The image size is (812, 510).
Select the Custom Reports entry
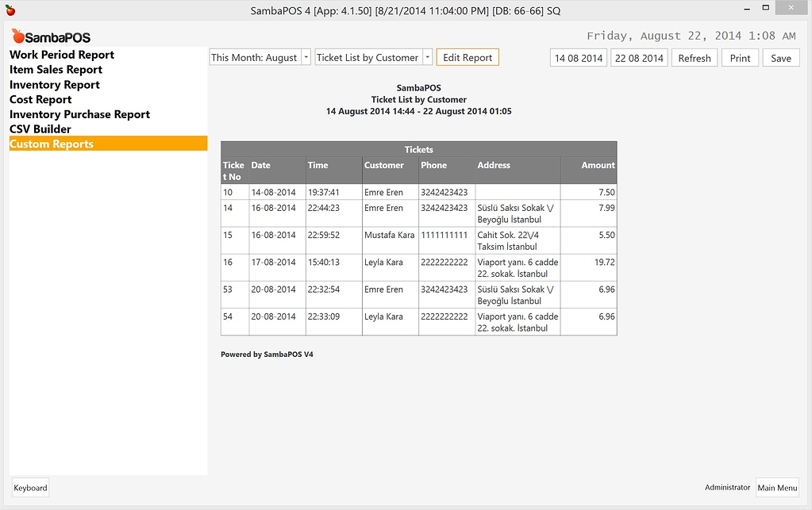52,144
